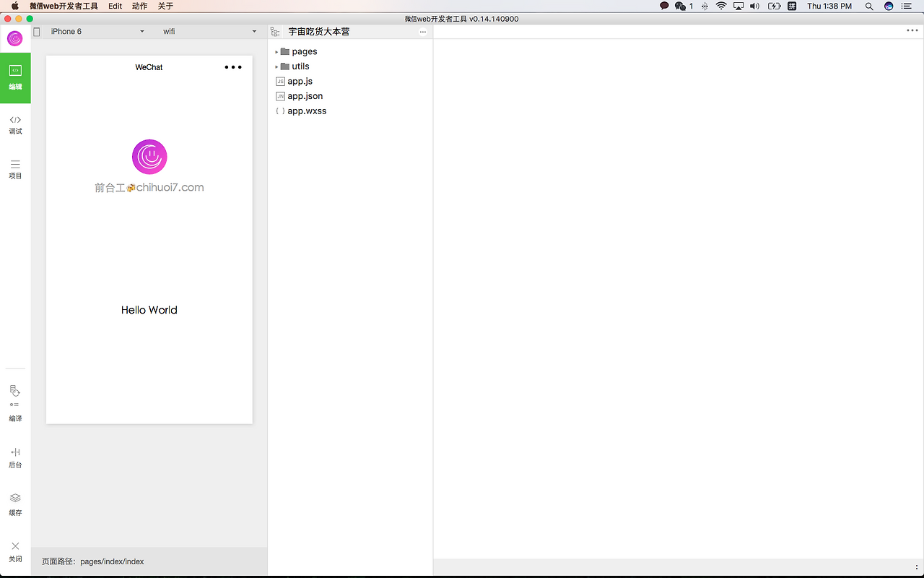Screen dimensions: 924x578
Task: Click the vertical dots in editor status bar
Action: coord(917,567)
